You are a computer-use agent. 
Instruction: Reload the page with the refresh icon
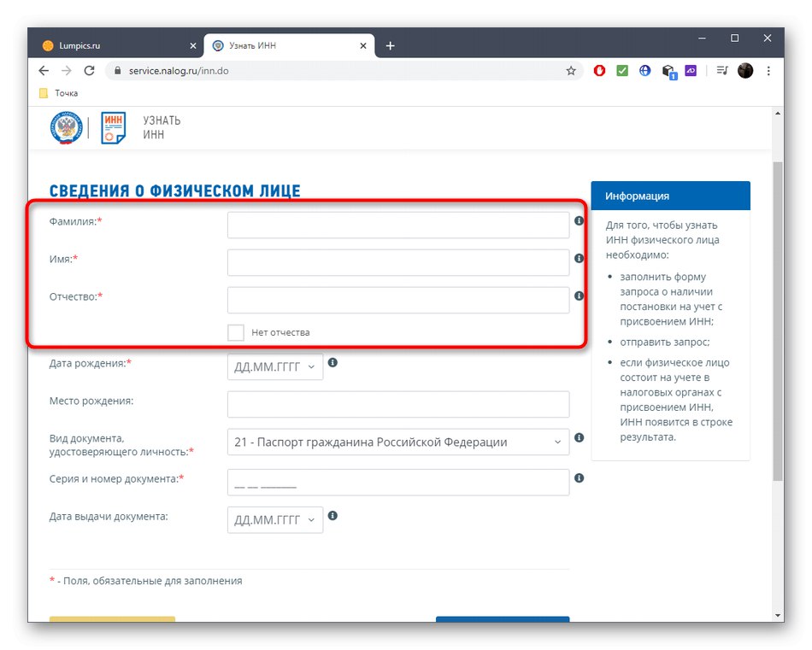tap(89, 71)
